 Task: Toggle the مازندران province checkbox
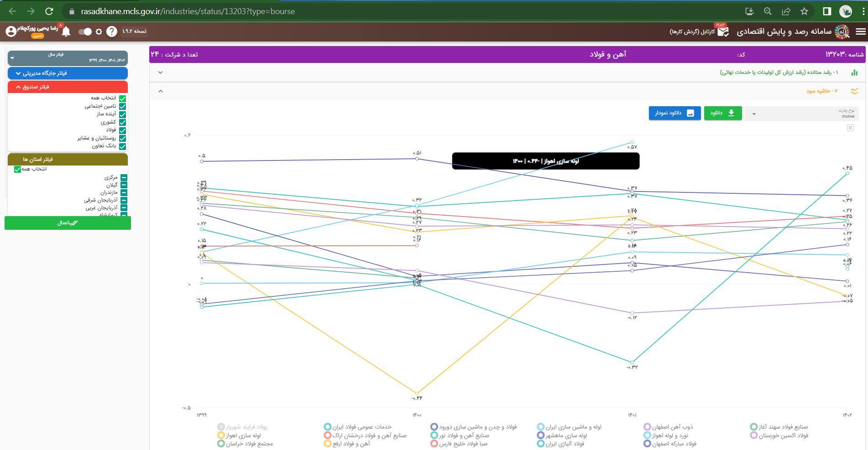pos(124,192)
